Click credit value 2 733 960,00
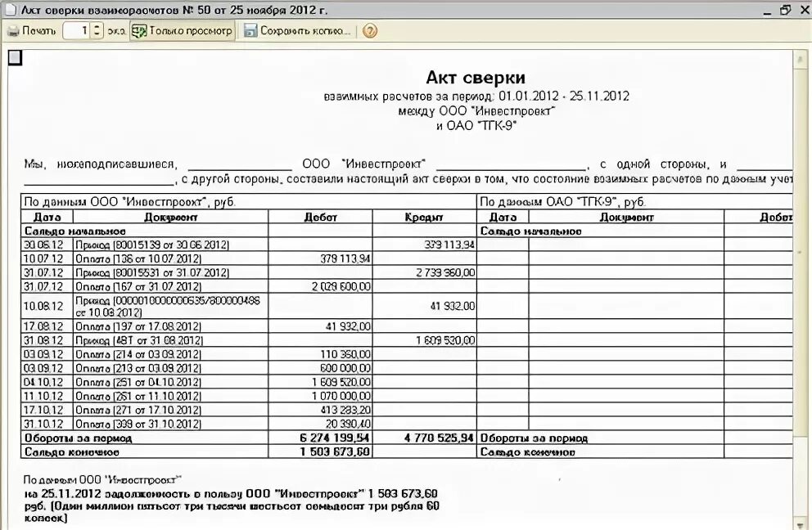This screenshot has width=812, height=530. 445,272
